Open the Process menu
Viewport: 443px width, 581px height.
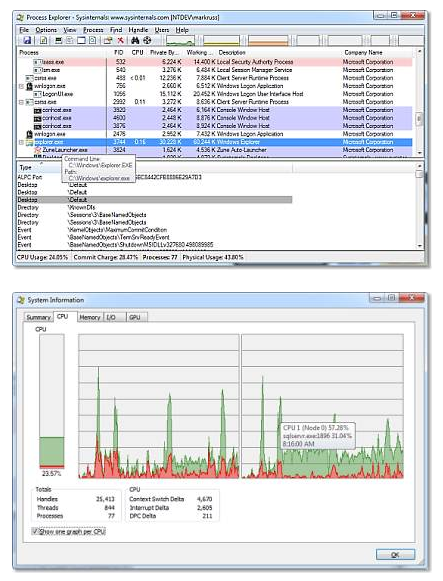coord(93,30)
